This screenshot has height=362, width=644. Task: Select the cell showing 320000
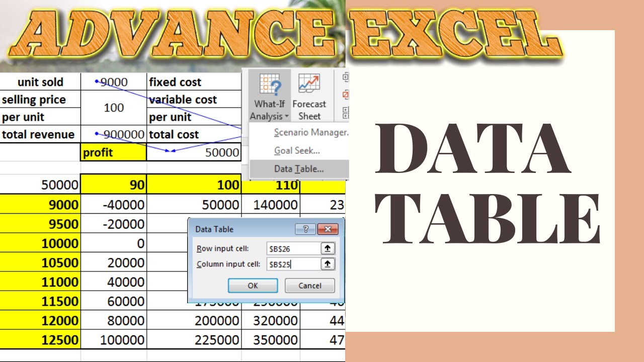271,320
